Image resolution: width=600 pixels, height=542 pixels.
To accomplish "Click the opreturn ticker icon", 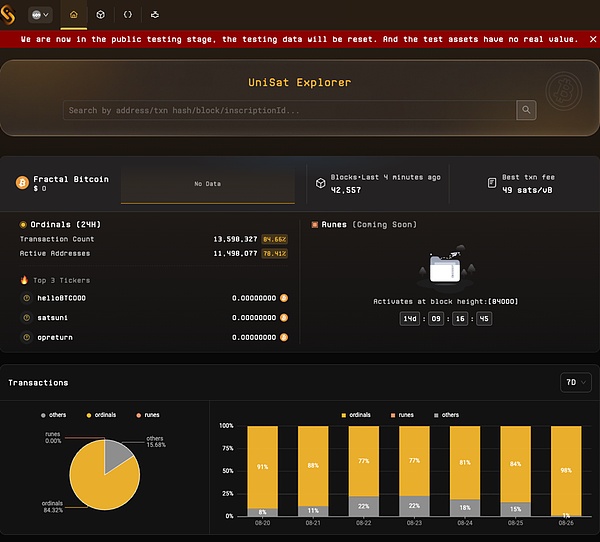I will click(25, 337).
